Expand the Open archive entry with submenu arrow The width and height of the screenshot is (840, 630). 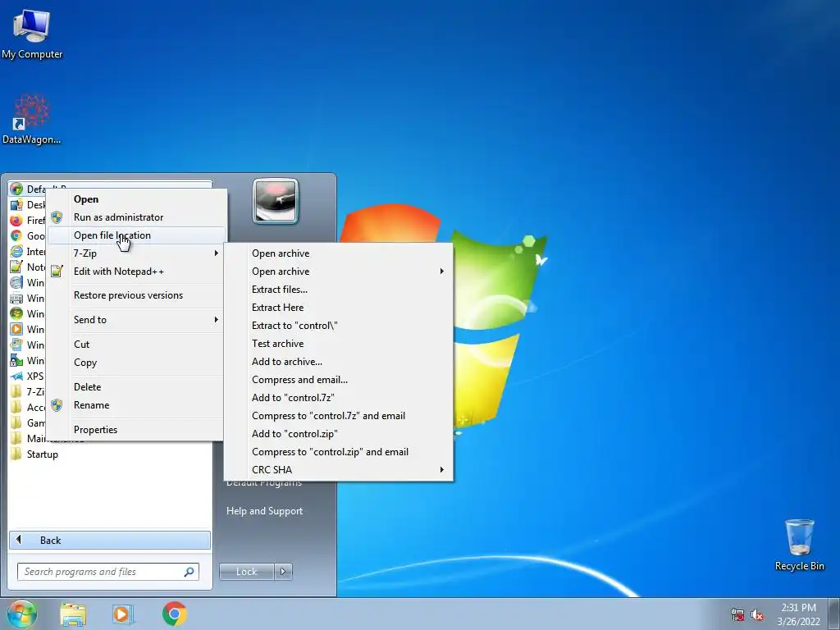(339, 271)
